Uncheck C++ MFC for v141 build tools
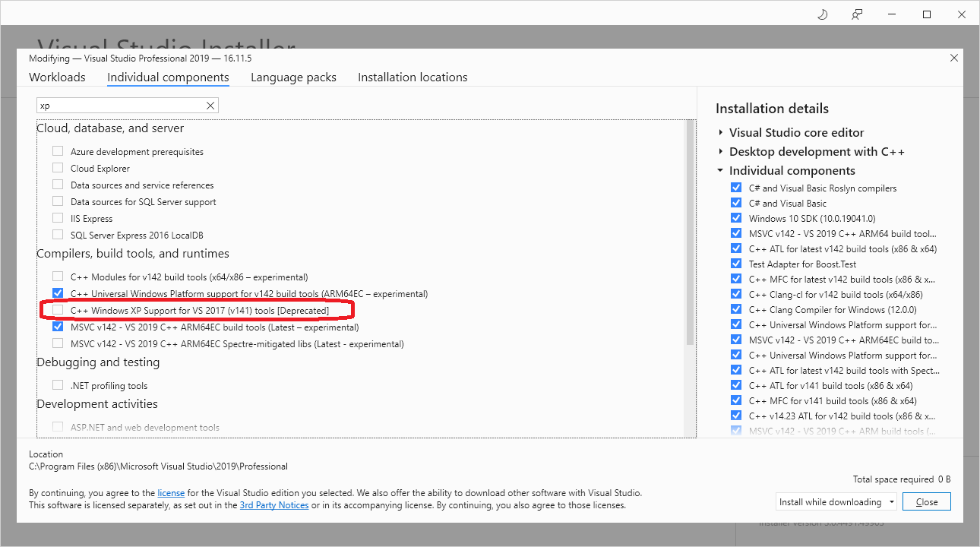This screenshot has width=980, height=547. click(735, 400)
